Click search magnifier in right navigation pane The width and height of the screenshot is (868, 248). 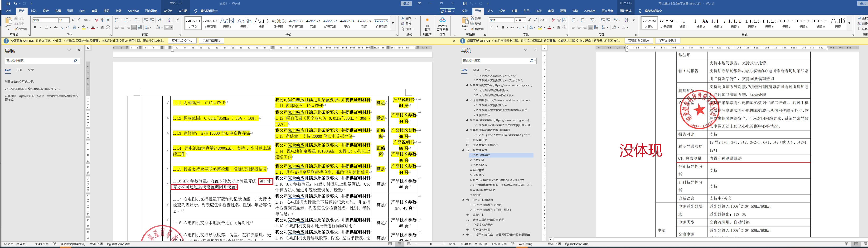coord(531,61)
